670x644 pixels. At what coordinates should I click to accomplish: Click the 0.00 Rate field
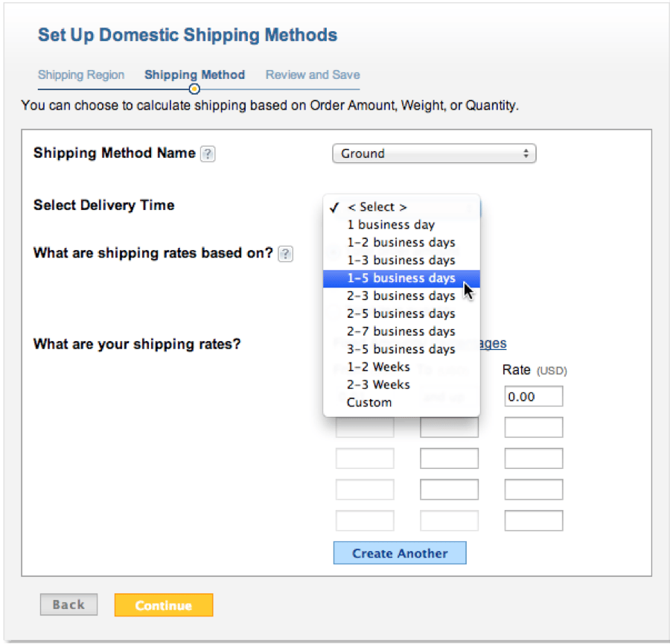pos(533,396)
